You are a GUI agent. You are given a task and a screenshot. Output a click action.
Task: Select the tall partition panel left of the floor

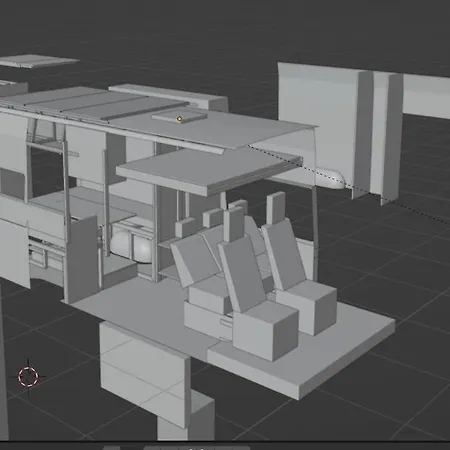point(83,258)
